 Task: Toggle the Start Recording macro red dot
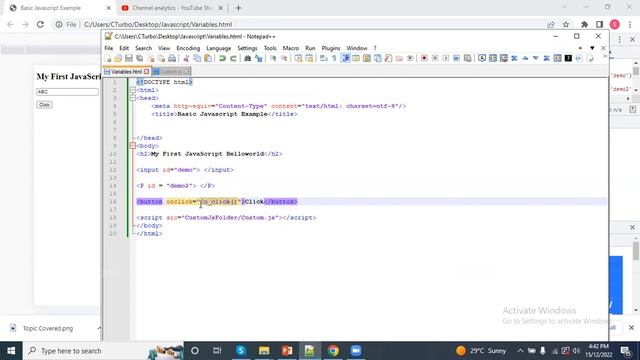click(x=424, y=58)
